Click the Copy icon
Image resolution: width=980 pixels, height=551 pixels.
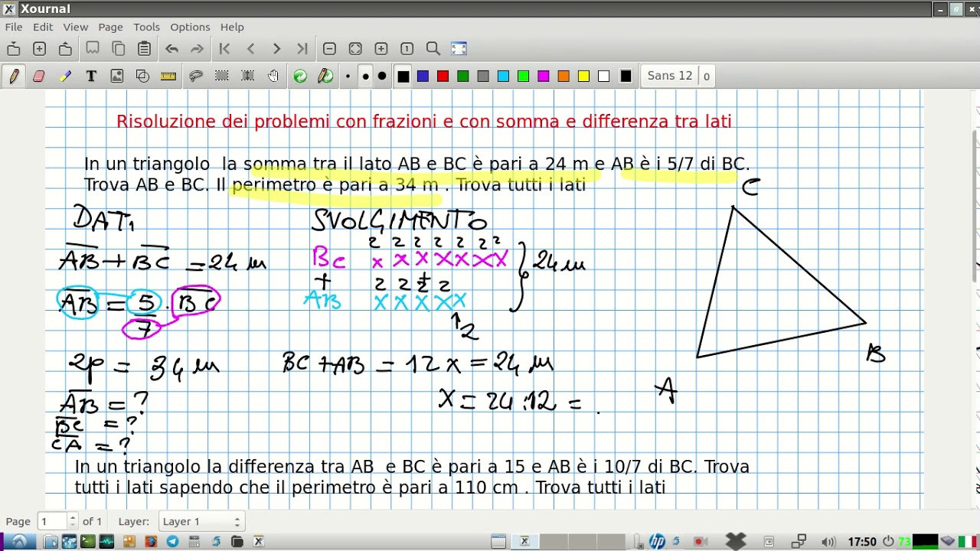[119, 49]
